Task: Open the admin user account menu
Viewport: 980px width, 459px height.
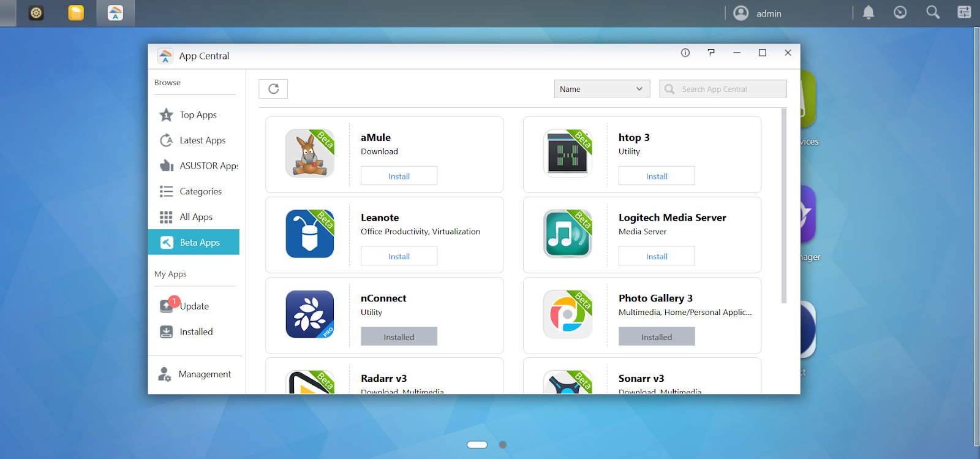Action: tap(758, 13)
